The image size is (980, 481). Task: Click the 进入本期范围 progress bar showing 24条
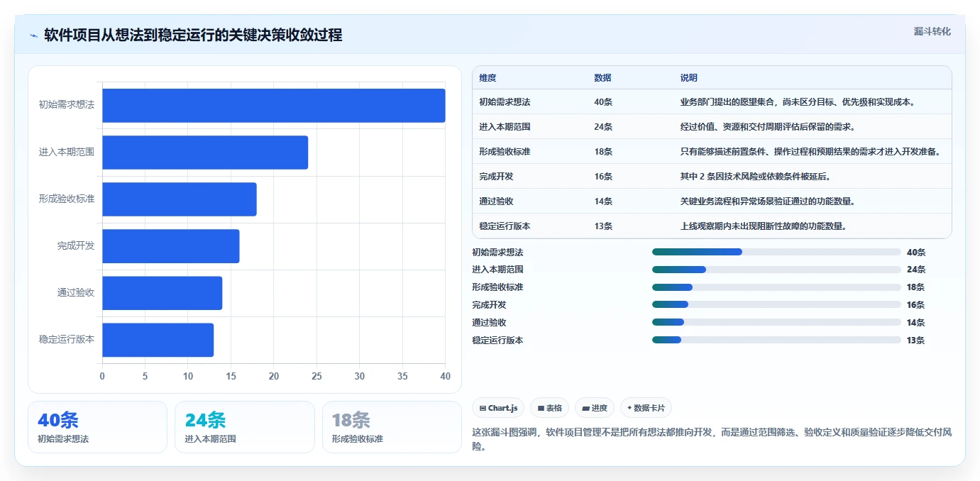776,270
